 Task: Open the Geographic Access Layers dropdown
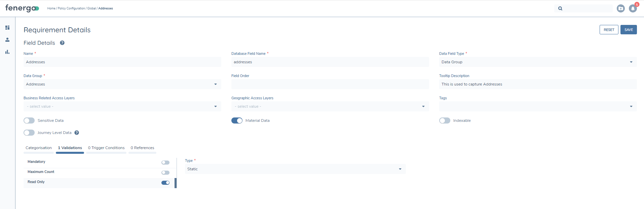[330, 106]
